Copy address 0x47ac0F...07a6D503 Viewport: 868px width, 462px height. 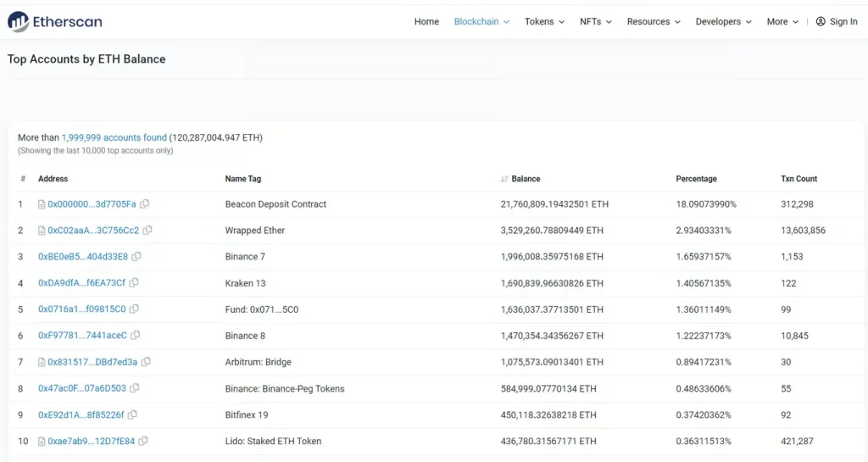pyautogui.click(x=135, y=388)
